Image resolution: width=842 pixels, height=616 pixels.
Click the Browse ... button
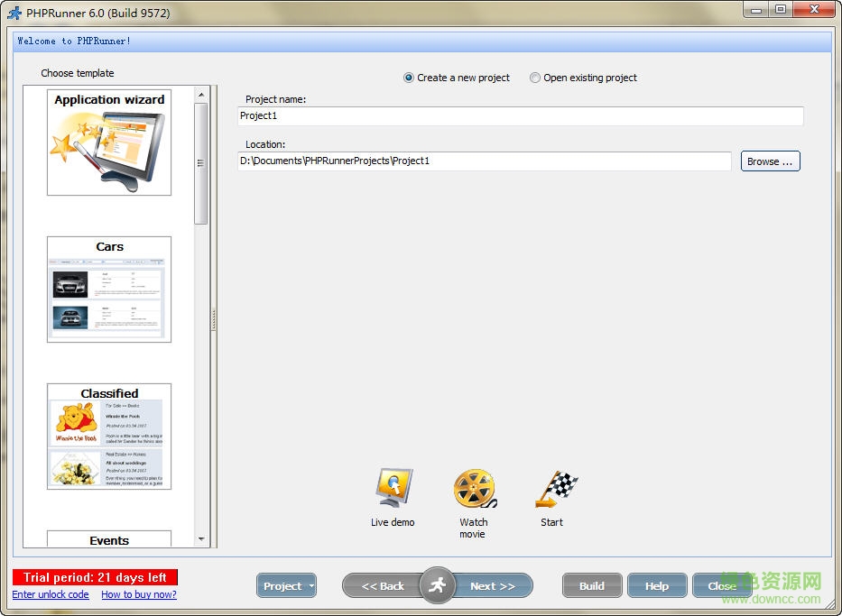point(770,161)
